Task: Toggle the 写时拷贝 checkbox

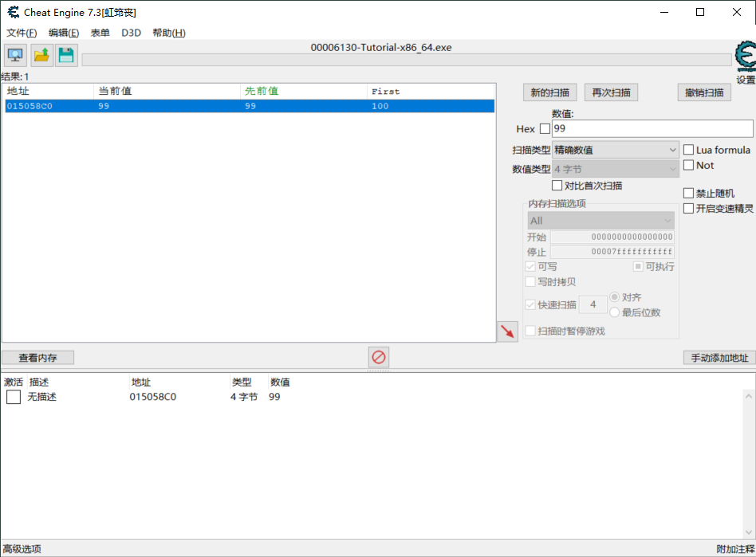Action: tap(530, 282)
